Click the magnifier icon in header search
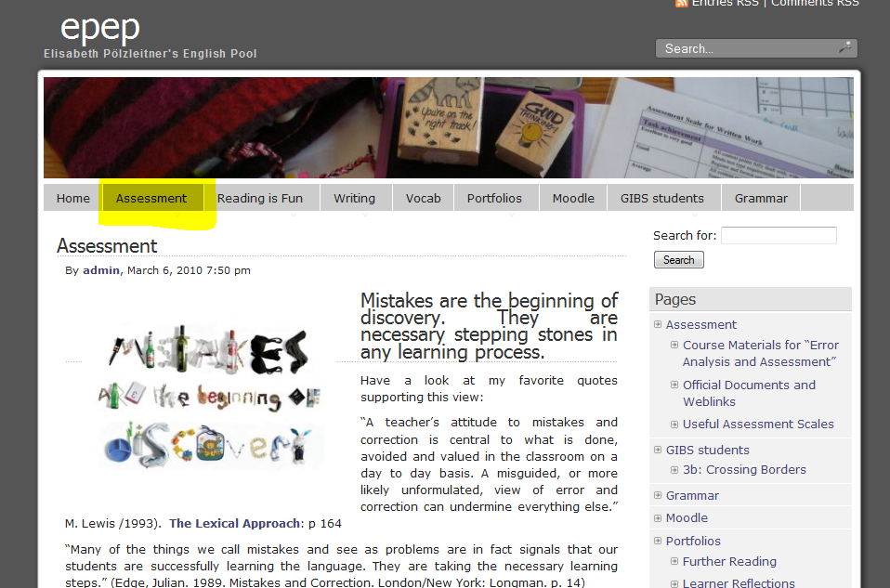Image resolution: width=890 pixels, height=588 pixels. (845, 47)
